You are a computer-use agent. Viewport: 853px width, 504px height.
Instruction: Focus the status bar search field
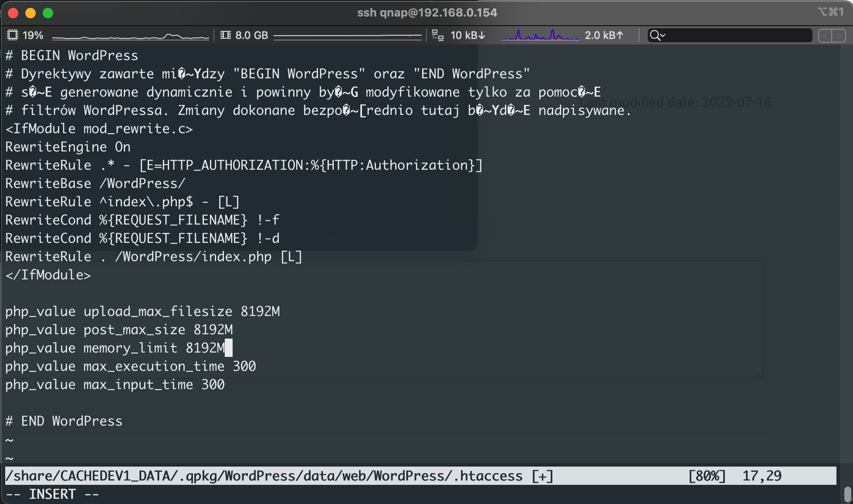coord(736,35)
